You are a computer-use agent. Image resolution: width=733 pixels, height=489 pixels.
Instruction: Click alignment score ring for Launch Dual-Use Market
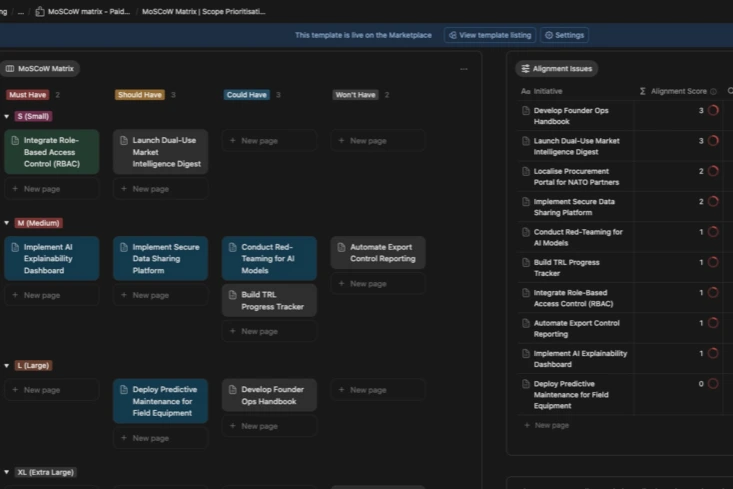point(713,141)
